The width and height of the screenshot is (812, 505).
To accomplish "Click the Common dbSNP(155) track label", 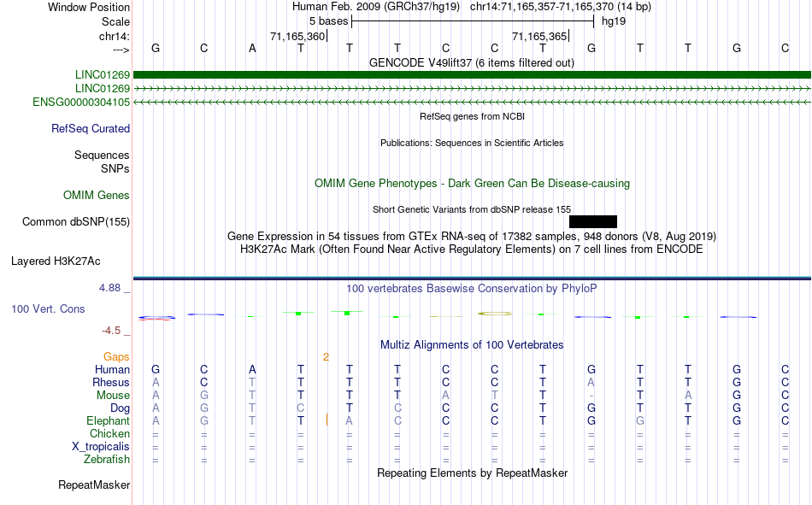I will pyautogui.click(x=76, y=221).
